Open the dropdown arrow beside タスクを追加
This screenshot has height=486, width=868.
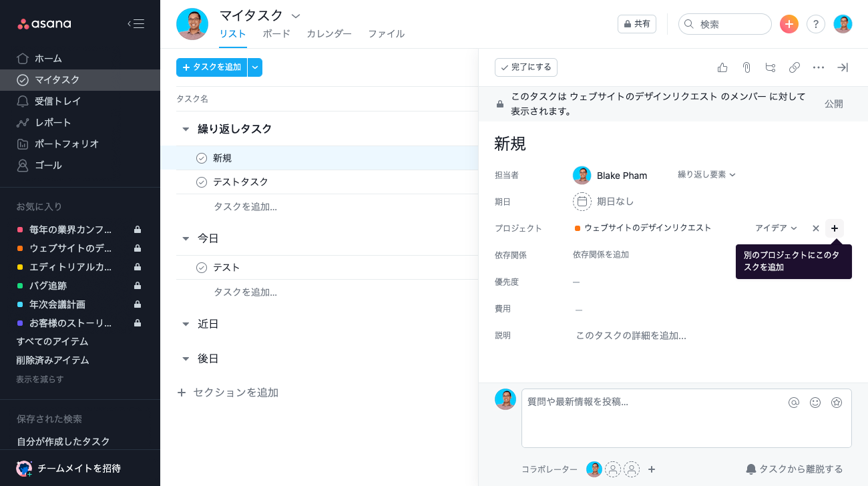(255, 67)
